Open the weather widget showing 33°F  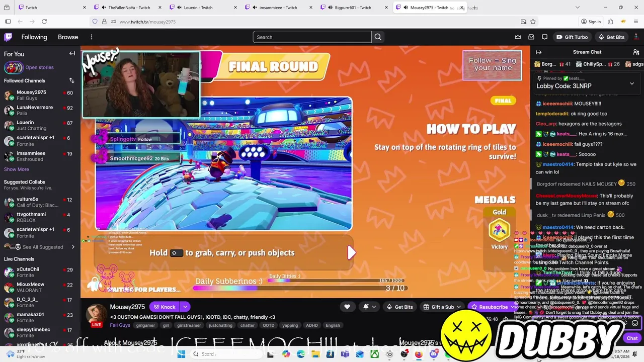(25, 354)
